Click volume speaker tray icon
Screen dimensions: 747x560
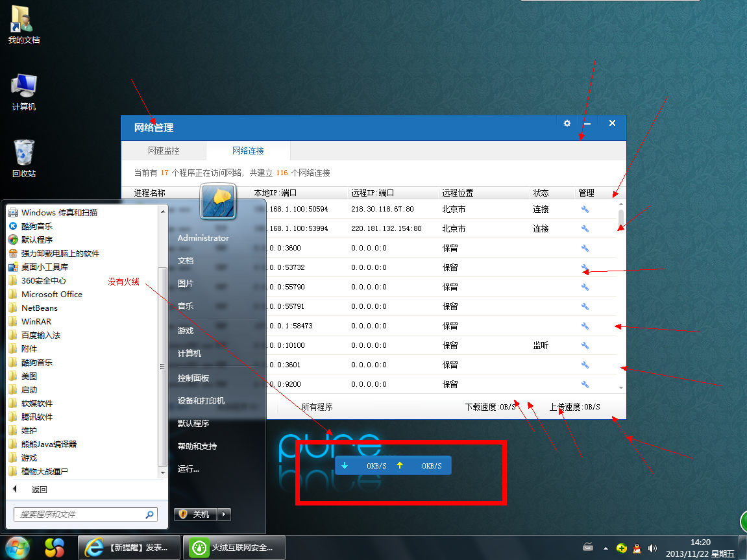click(652, 548)
